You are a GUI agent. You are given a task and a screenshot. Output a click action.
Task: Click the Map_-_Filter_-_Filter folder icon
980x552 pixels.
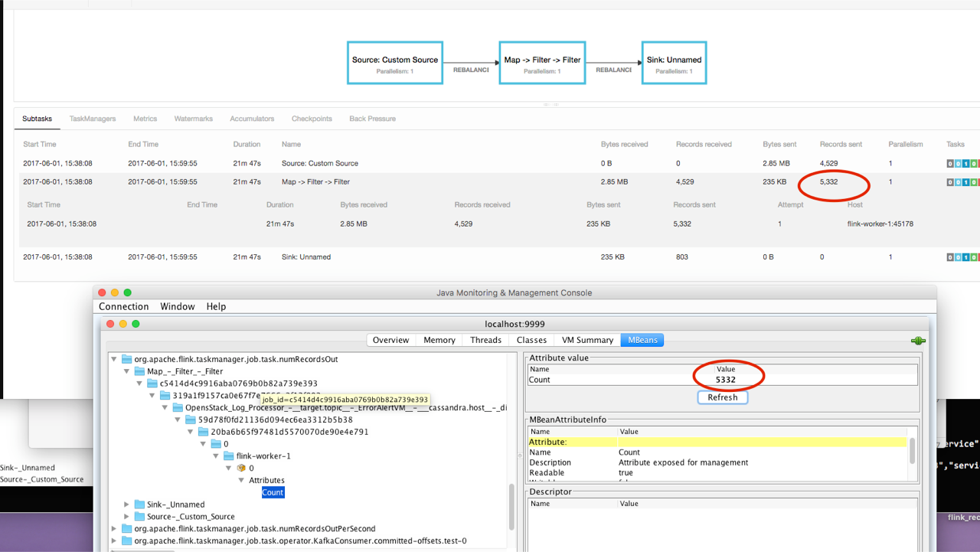tap(139, 371)
